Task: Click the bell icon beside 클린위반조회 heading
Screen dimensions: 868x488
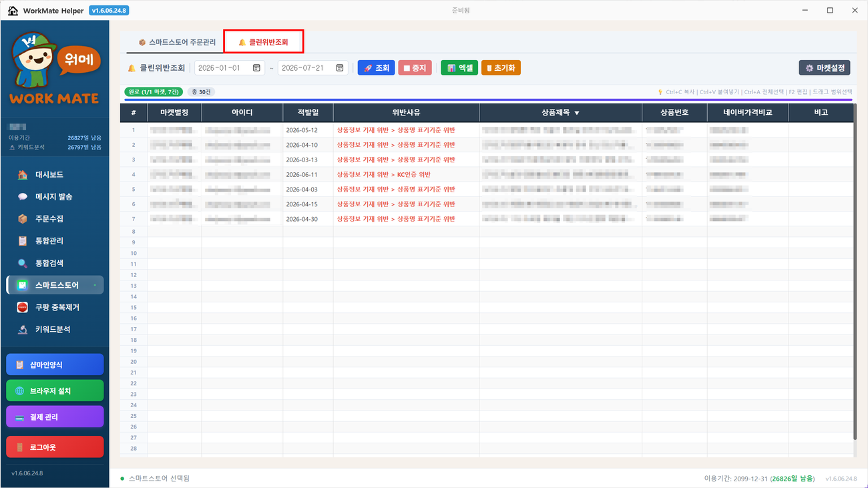Action: click(132, 68)
